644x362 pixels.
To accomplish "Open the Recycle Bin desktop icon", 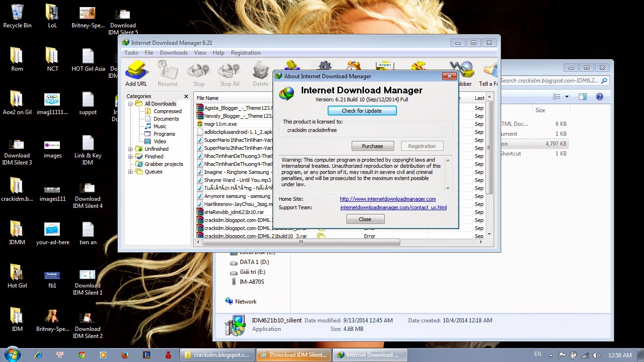I will (x=17, y=16).
